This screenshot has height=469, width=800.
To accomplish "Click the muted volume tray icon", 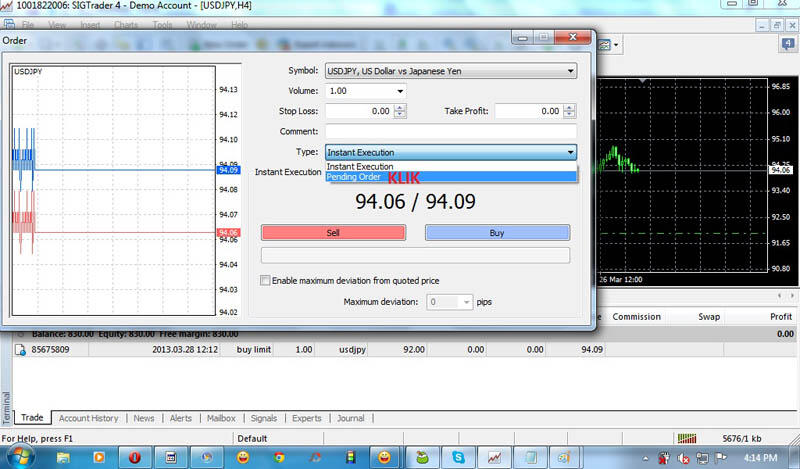I will tap(683, 458).
